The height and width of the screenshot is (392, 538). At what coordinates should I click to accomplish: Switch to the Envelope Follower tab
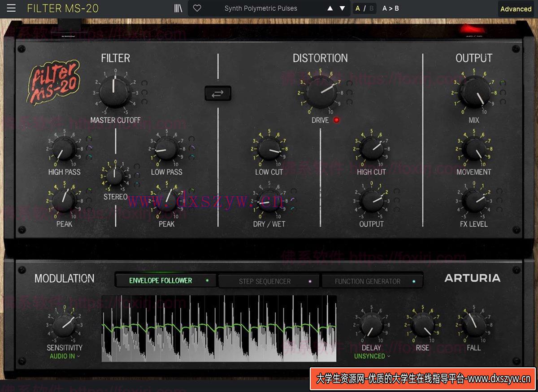[165, 281]
